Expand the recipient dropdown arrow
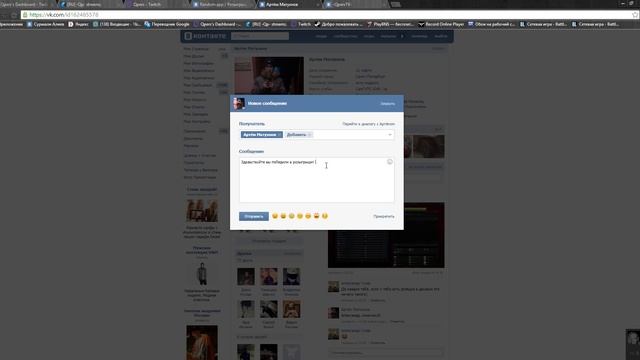This screenshot has width=640, height=360. 390,135
